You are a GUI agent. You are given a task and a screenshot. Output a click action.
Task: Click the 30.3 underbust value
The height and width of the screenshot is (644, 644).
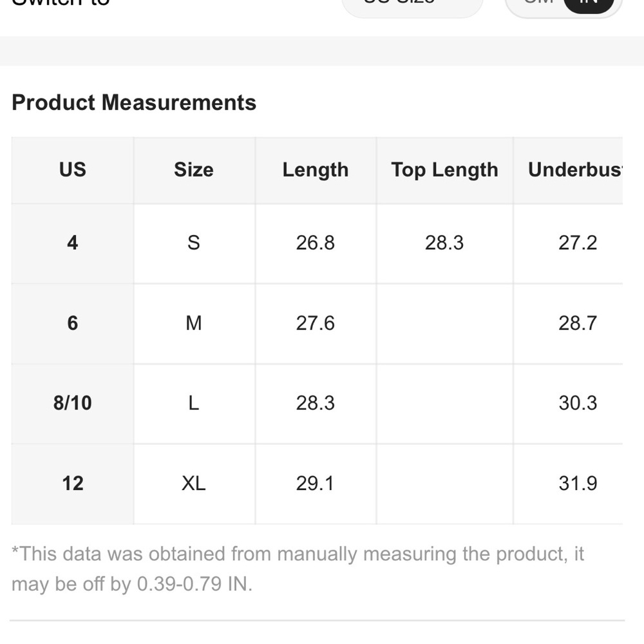(578, 403)
